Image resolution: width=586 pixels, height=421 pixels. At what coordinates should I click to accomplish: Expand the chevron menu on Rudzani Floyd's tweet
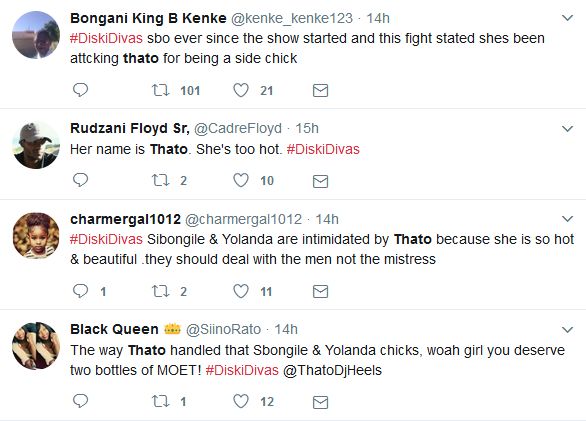point(567,129)
